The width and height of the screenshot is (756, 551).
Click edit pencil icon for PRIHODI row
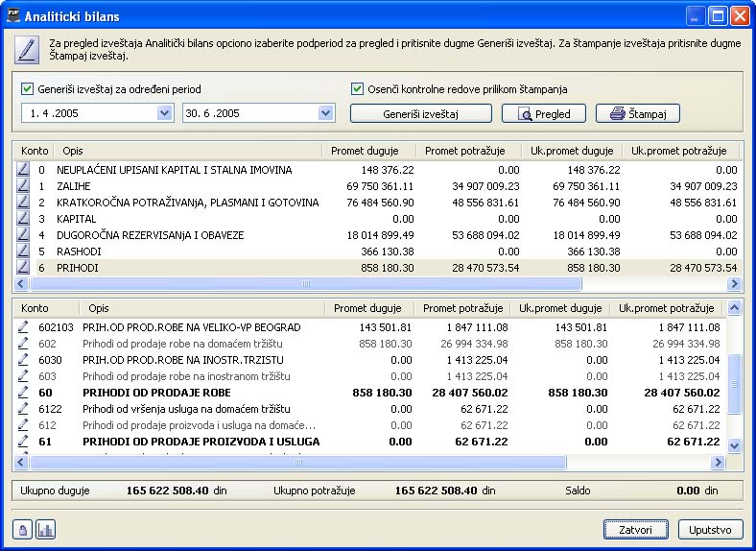[24, 268]
